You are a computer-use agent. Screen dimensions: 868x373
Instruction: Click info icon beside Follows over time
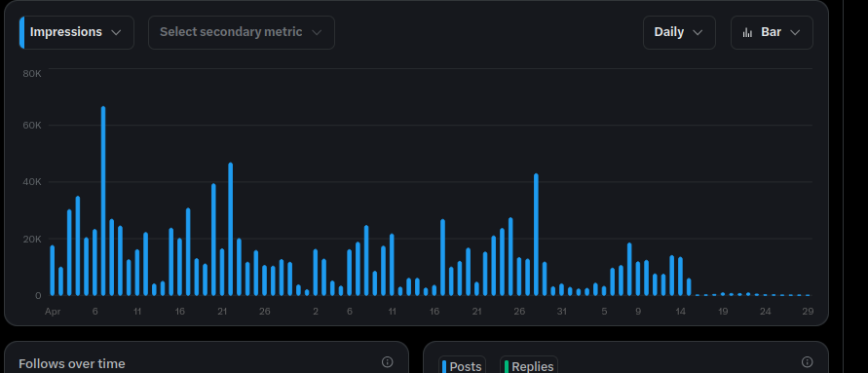(388, 362)
